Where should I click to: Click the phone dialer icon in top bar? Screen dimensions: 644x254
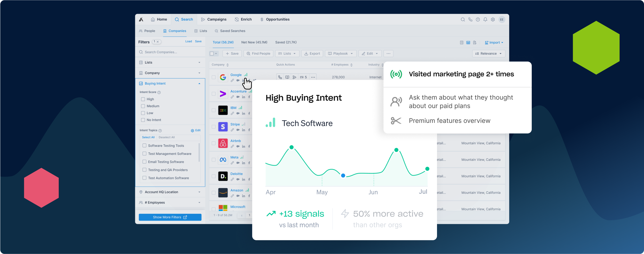470,20
